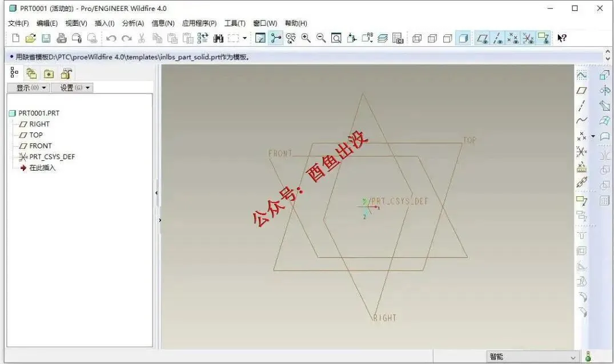Screen dimensions: 614x364
Task: Open the 分析(A) menu
Action: [x=133, y=23]
